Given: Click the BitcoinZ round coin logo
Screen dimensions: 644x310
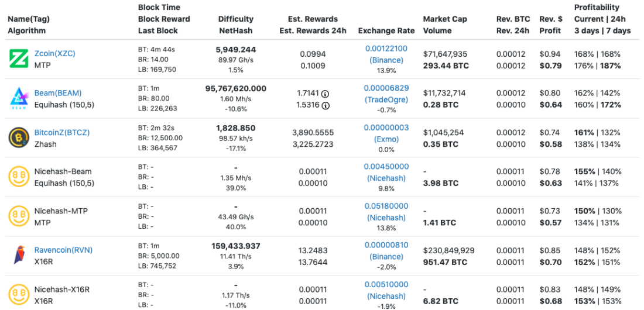Looking at the screenshot, I should 19,137.
